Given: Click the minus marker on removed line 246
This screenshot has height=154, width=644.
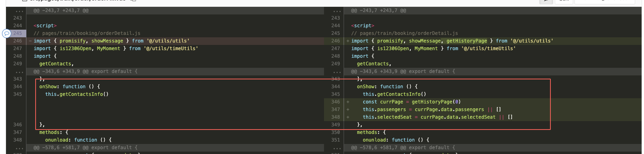Looking at the screenshot, I should pyautogui.click(x=30, y=41).
